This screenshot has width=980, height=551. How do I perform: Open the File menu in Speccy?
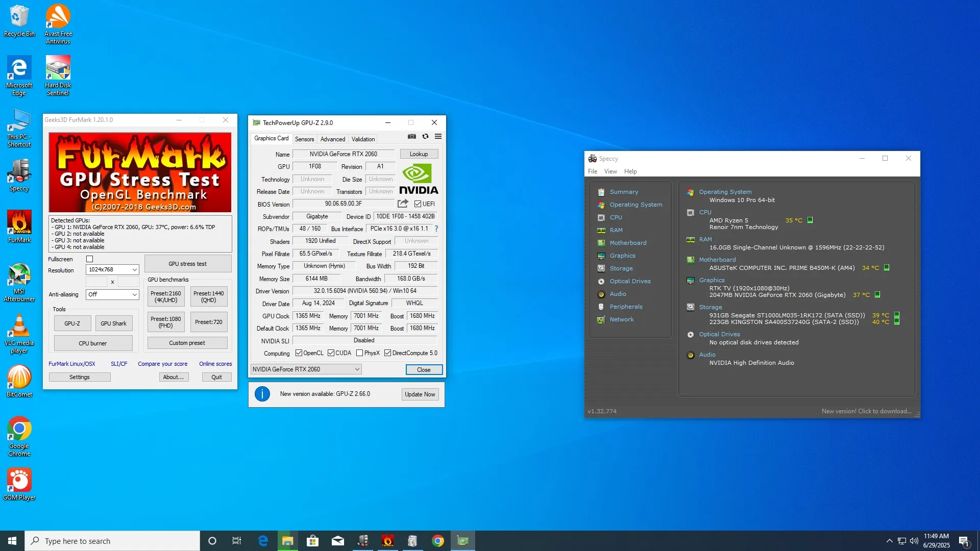(593, 171)
